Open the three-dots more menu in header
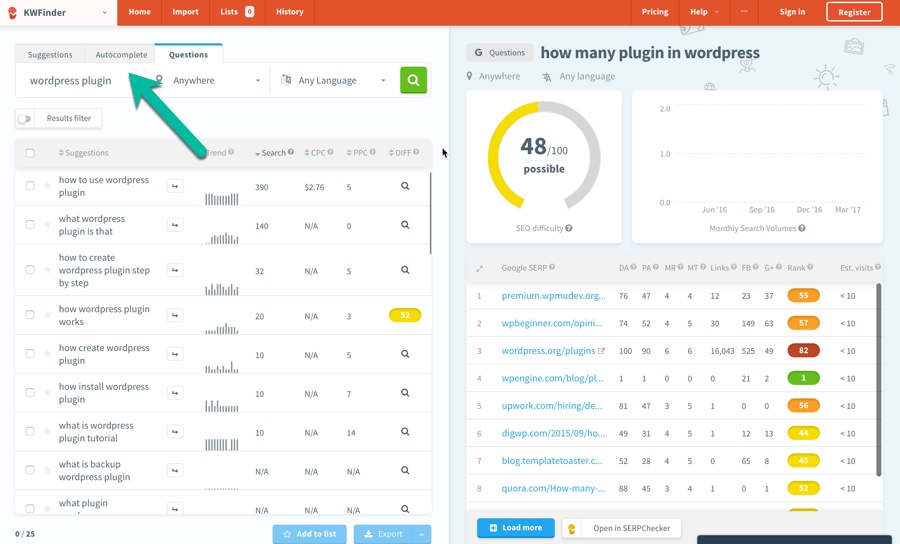This screenshot has height=544, width=900. point(744,12)
